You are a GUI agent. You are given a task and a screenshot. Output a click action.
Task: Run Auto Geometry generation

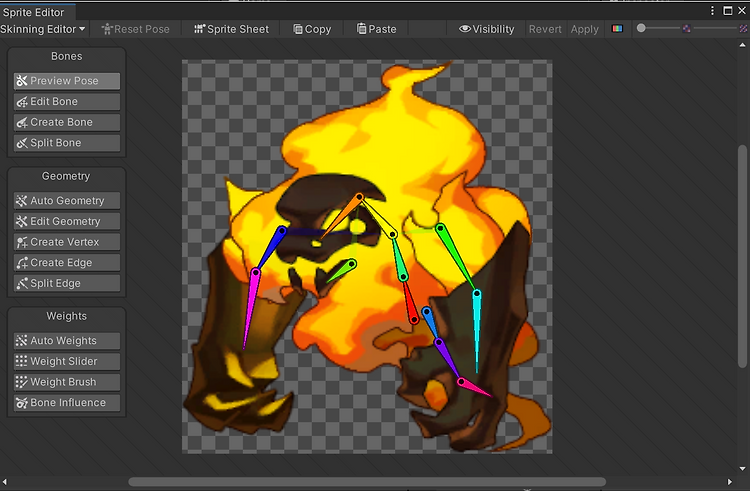pyautogui.click(x=66, y=201)
